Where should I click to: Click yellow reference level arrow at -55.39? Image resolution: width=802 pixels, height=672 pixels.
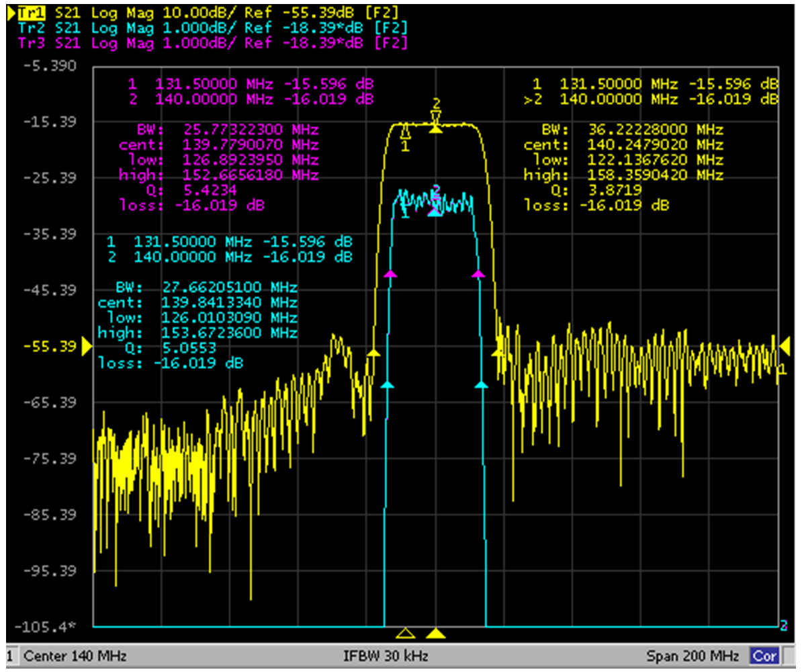pyautogui.click(x=87, y=347)
